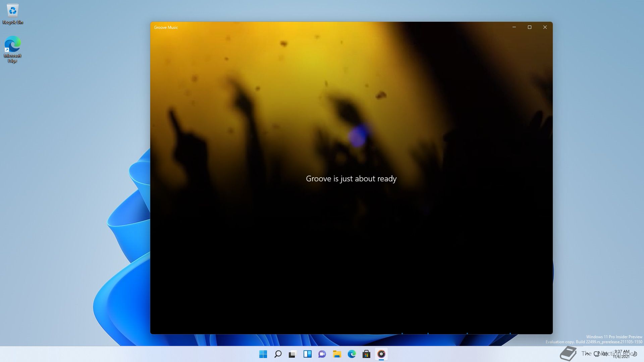Viewport: 644px width, 362px height.
Task: Select the Microsoft Edge desktop shortcut
Action: (13, 49)
